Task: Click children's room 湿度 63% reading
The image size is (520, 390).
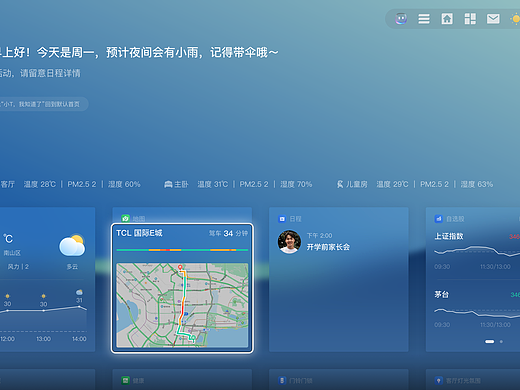Action: pos(477,184)
